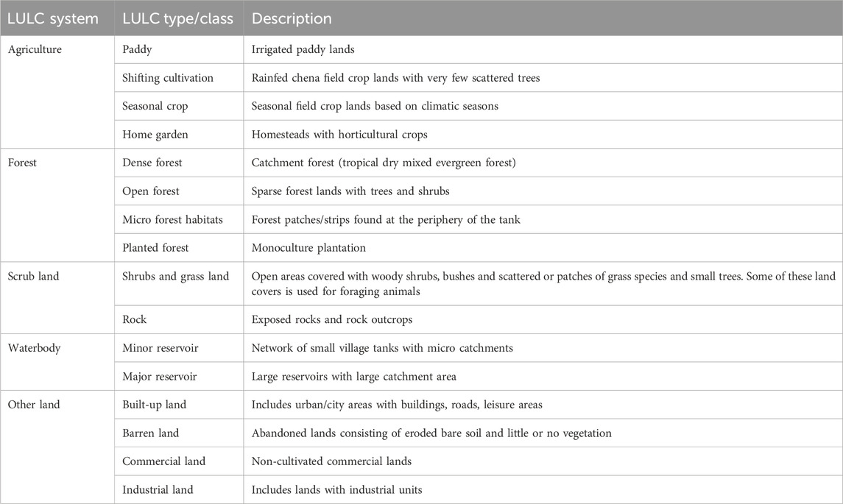
Task: Click the Built-up land cell
Action: point(179,405)
